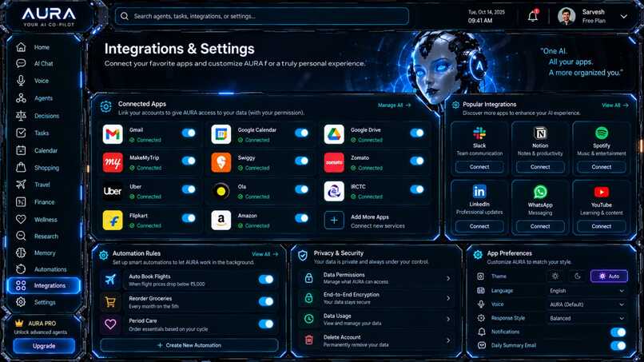Switch off the Amazon connection
The width and height of the screenshot is (644, 362).
301,218
